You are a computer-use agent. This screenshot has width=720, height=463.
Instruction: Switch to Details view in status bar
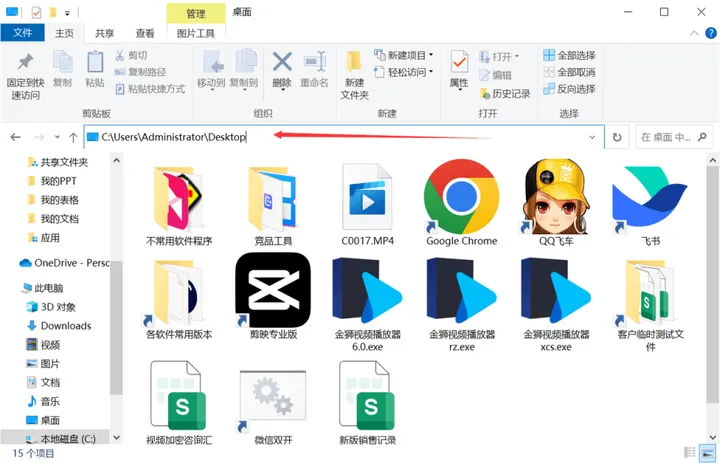(x=690, y=452)
